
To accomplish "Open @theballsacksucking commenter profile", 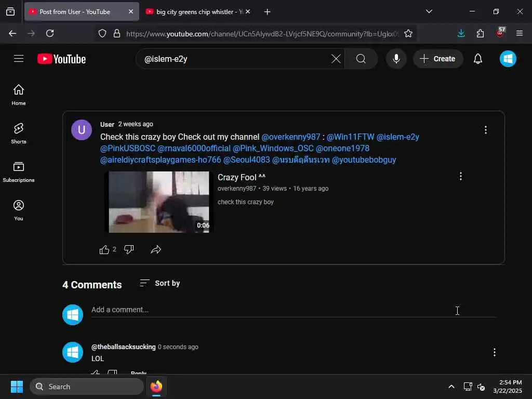I will click(x=124, y=347).
